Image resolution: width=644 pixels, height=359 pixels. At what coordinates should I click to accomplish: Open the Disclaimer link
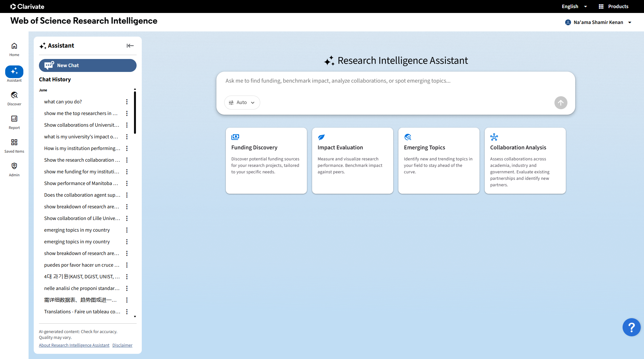point(122,345)
